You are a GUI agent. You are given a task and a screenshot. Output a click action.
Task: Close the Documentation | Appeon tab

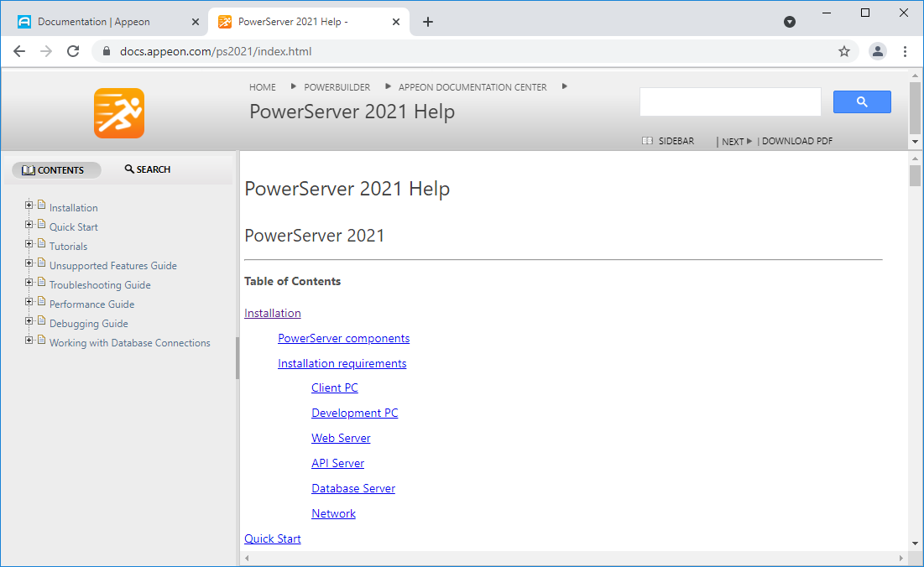pyautogui.click(x=196, y=22)
